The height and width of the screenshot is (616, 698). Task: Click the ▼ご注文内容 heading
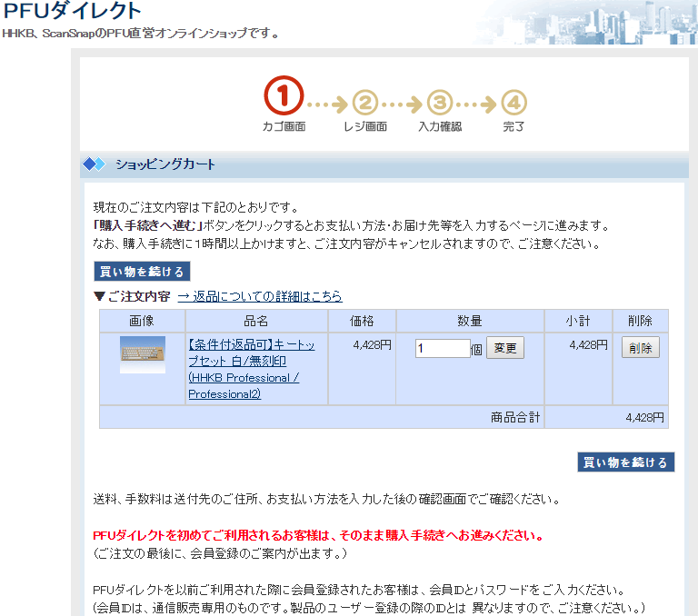(132, 296)
